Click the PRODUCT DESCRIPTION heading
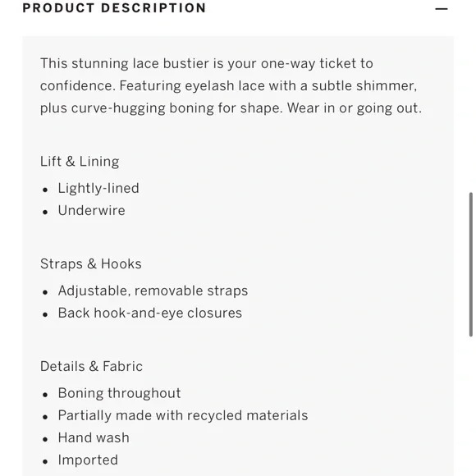The width and height of the screenshot is (476, 476). point(114,8)
